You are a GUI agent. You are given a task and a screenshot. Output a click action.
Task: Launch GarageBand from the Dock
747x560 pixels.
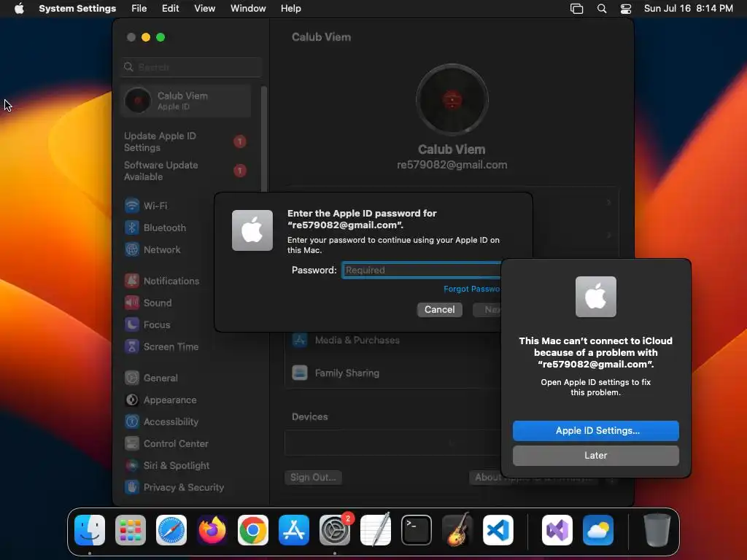pyautogui.click(x=457, y=530)
